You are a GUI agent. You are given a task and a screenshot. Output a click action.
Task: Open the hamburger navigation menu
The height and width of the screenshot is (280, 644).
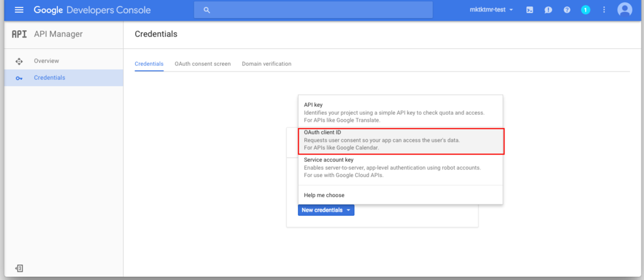click(x=19, y=9)
